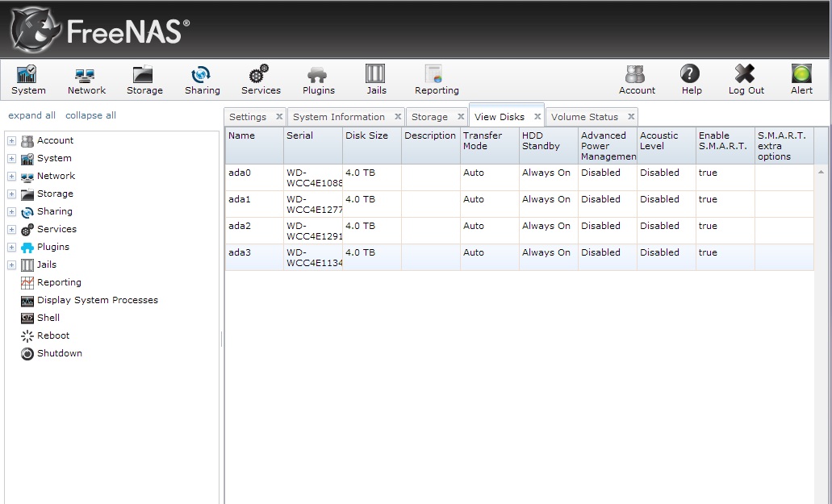
Task: Select the Reboot spinner icon in sidebar
Action: pyautogui.click(x=27, y=336)
